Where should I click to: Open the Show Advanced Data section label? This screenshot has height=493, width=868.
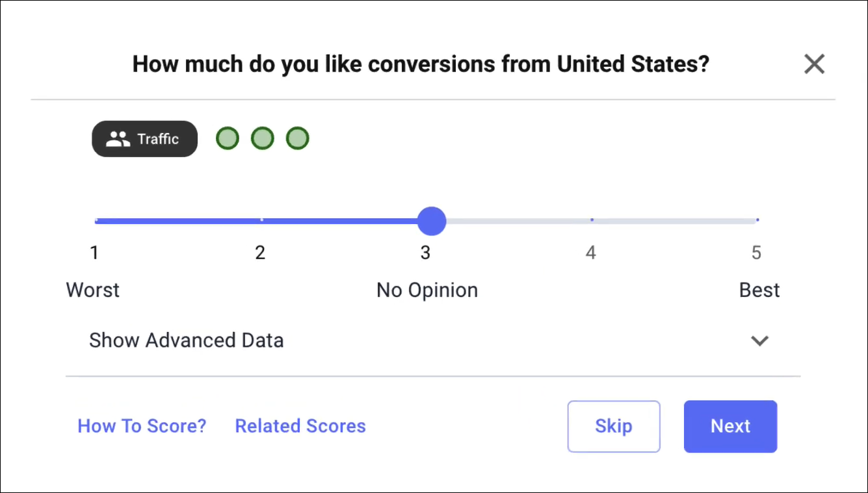pos(186,340)
